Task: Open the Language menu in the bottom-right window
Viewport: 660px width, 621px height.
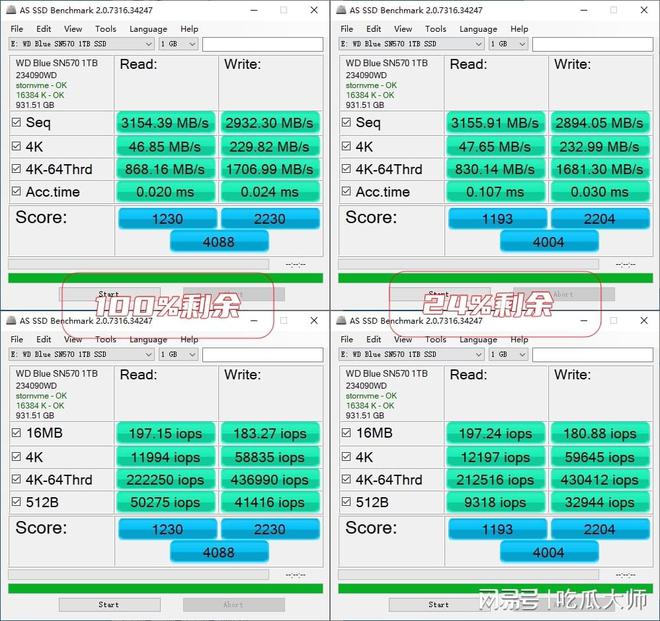Action: coord(478,340)
